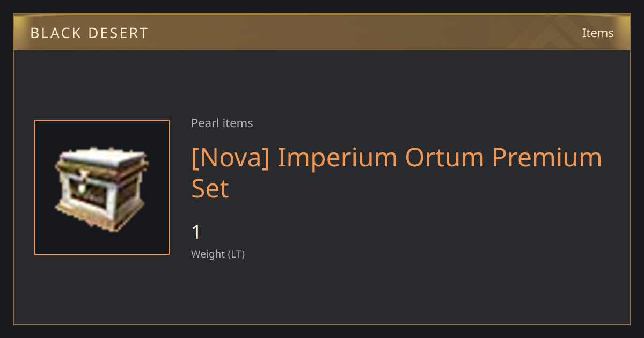Click the weight value 1
Screen dimensions: 644x338
point(196,232)
